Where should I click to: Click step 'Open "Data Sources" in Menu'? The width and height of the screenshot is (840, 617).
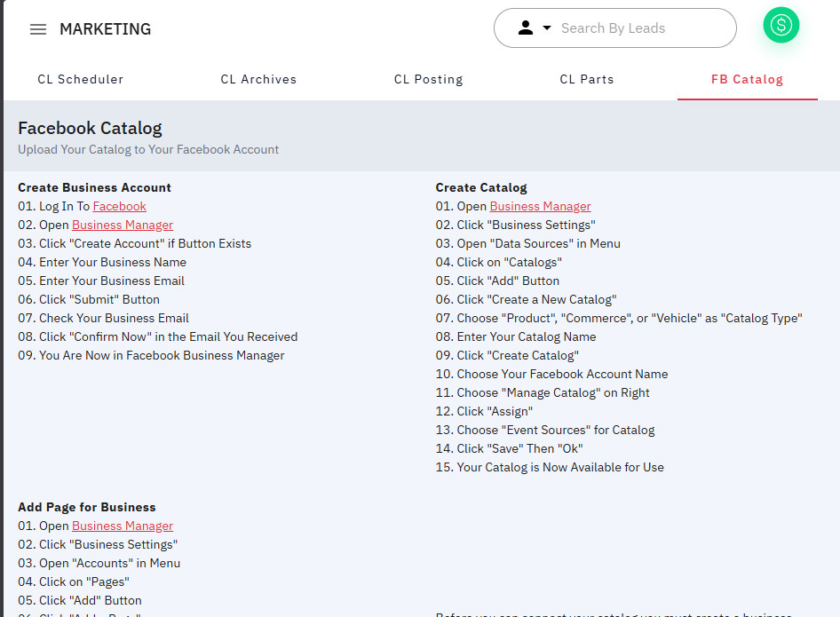(528, 244)
